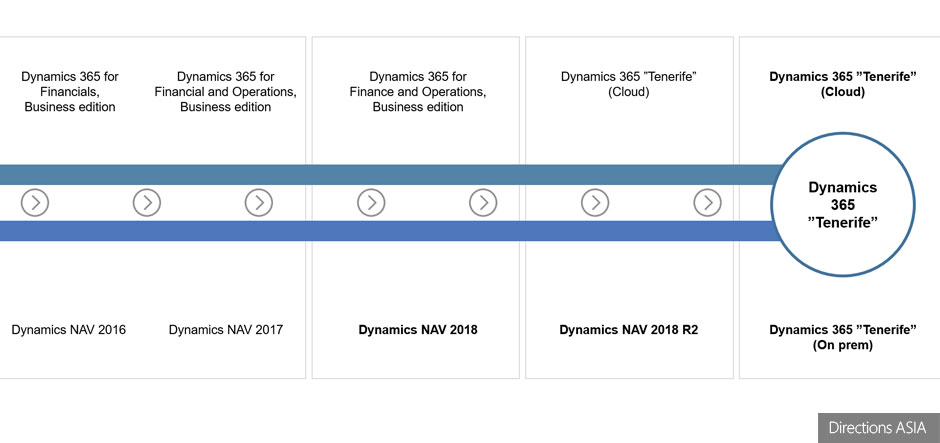940x443 pixels.
Task: Select the Dynamics 365 "Tenerife" (On prem) label
Action: coord(841,337)
